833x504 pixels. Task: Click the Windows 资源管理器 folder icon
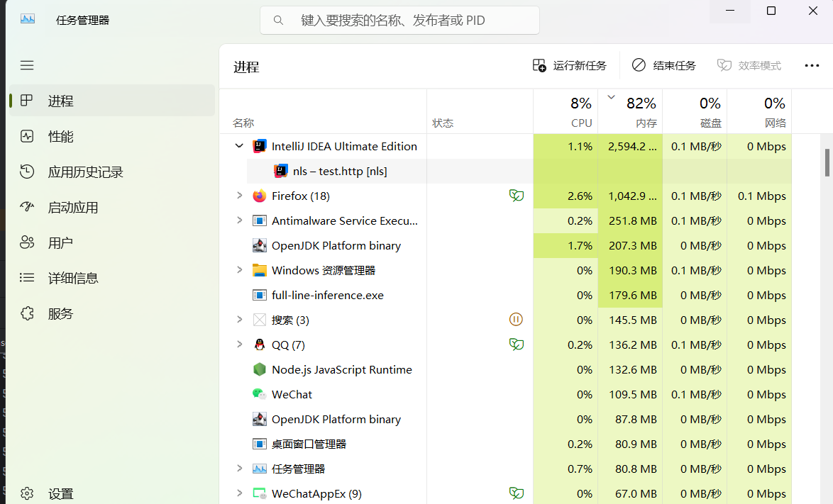pos(259,270)
